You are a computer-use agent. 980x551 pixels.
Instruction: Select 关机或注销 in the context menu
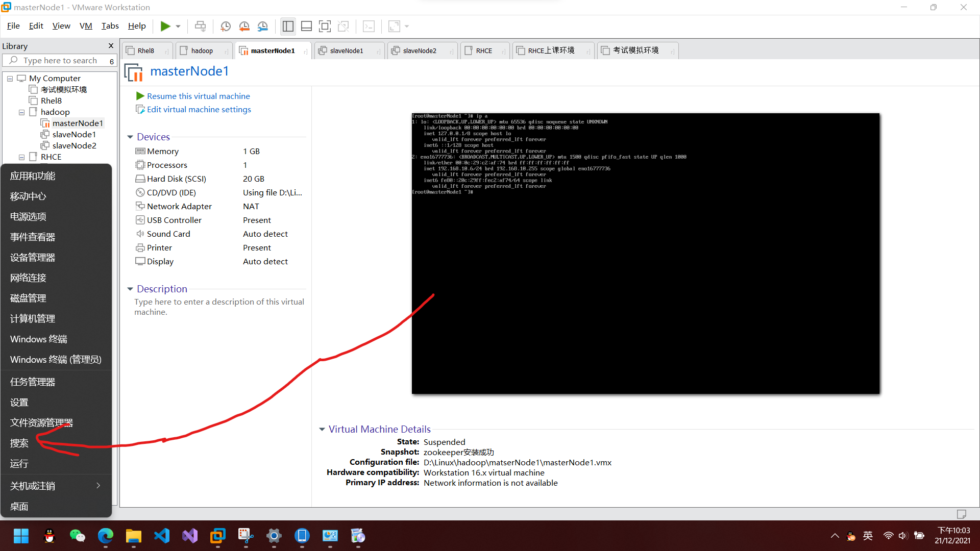coord(32,485)
